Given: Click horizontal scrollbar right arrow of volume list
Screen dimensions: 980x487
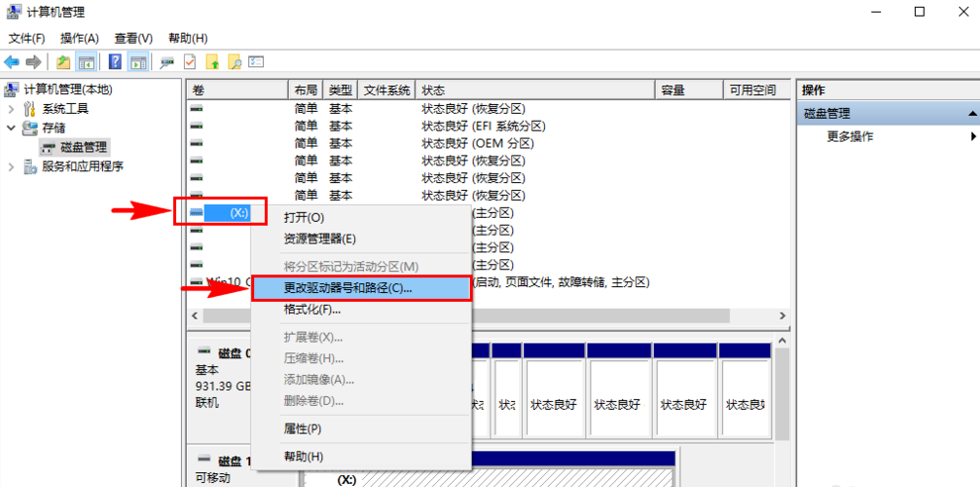Looking at the screenshot, I should point(782,316).
